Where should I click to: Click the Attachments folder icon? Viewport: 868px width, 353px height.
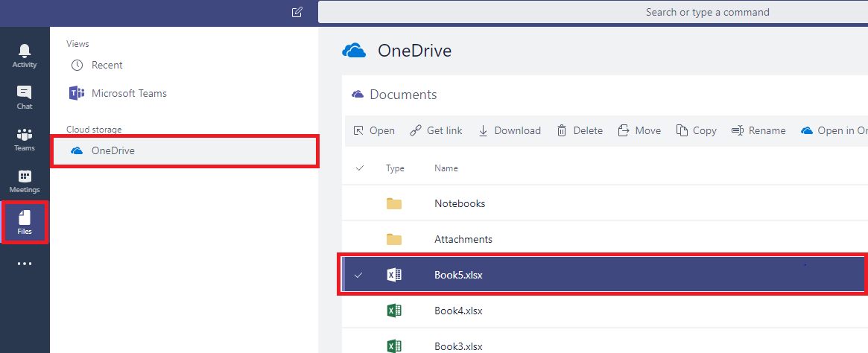(394, 240)
